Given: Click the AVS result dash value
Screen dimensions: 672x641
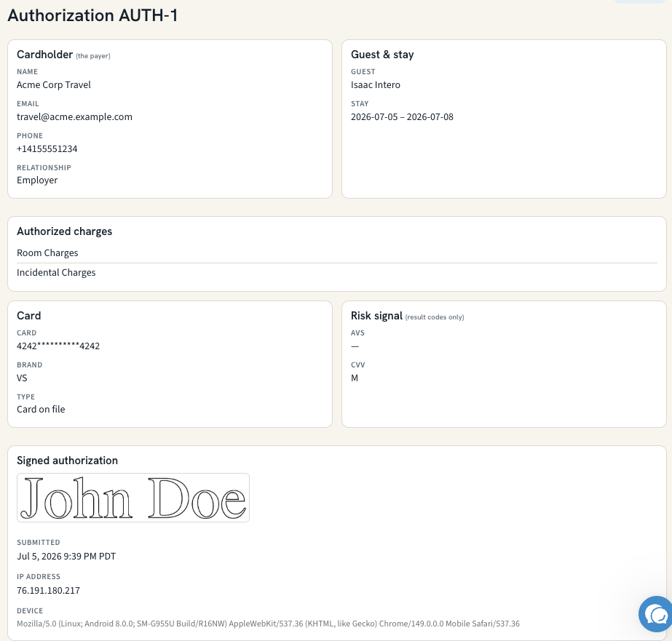Looking at the screenshot, I should 355,346.
